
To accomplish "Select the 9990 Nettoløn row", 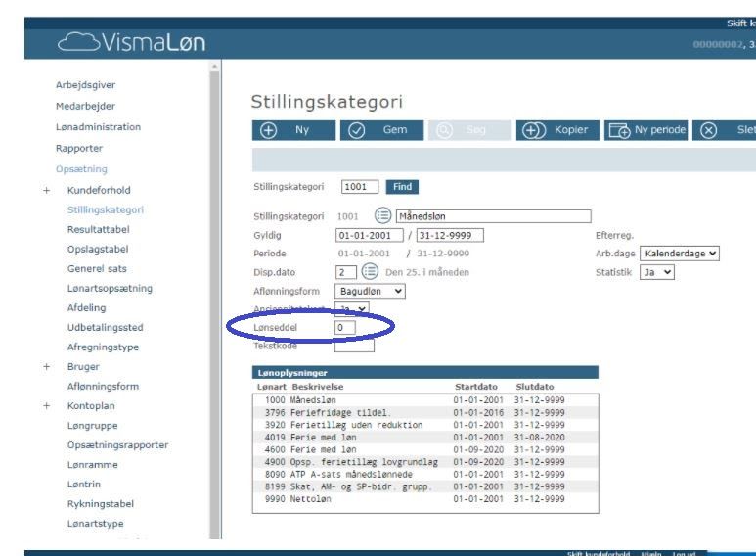I will [x=425, y=499].
